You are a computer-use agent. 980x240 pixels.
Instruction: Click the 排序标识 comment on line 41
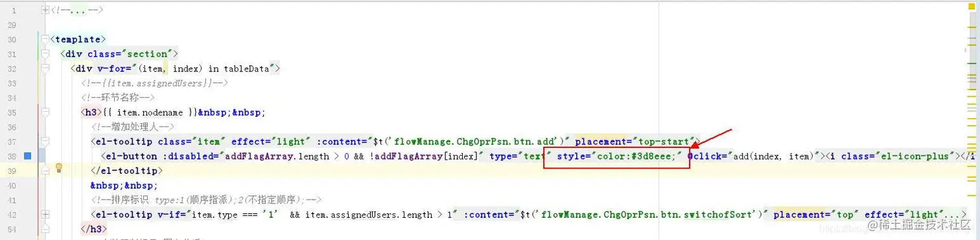206,200
